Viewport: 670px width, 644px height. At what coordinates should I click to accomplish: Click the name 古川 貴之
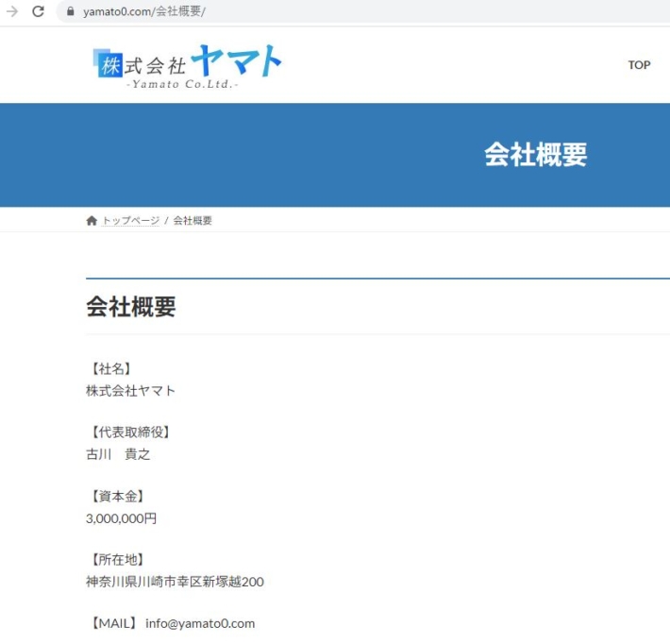[118, 454]
